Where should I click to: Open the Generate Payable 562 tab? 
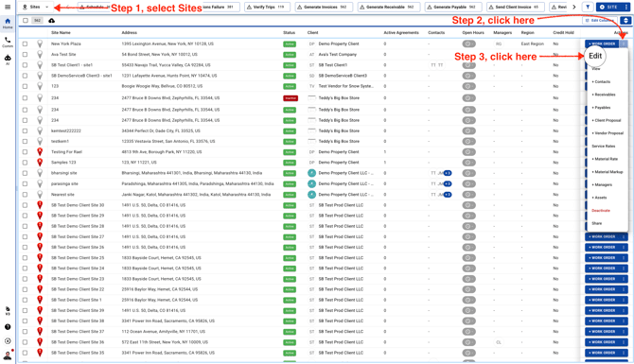point(453,7)
